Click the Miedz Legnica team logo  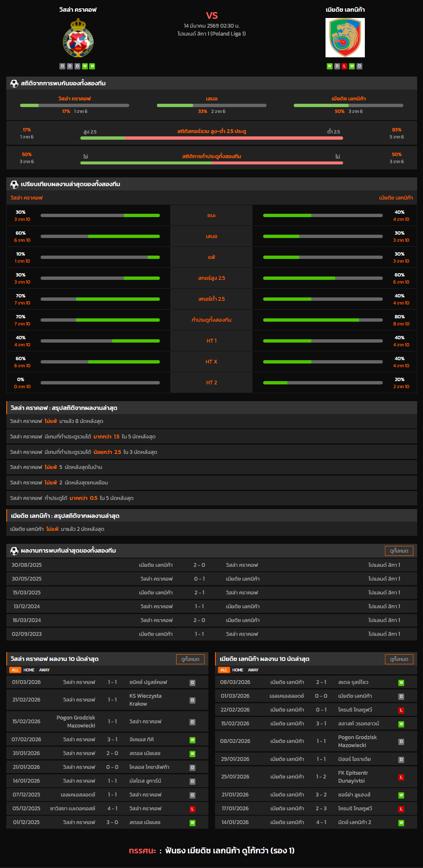345,38
